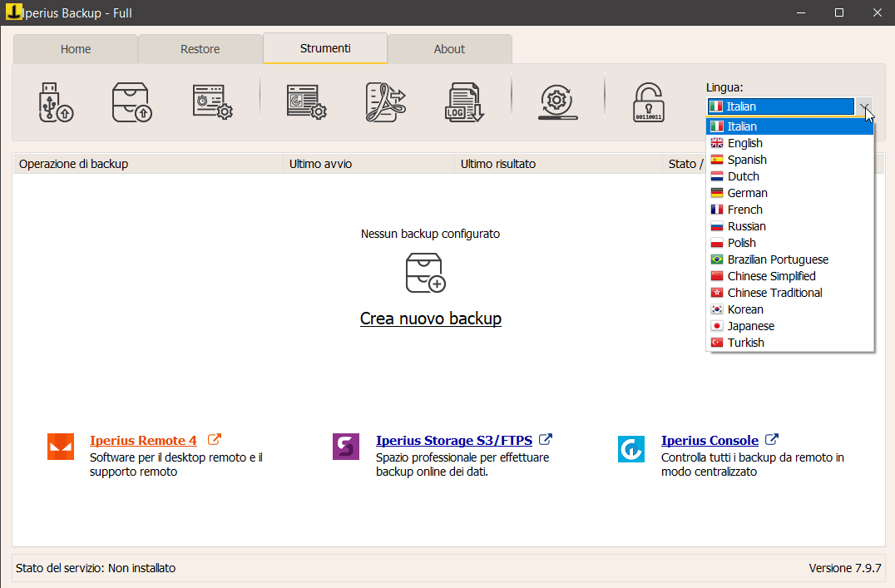This screenshot has width=895, height=588.
Task: Select German from the language list
Action: tap(790, 193)
